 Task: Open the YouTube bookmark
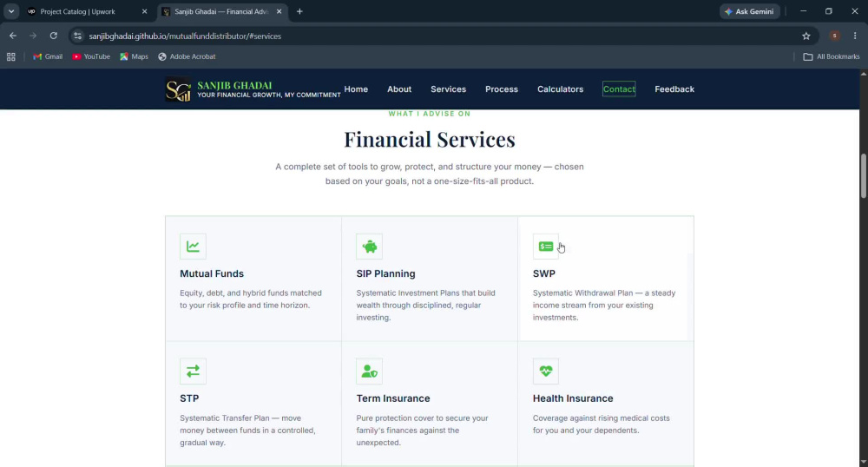pyautogui.click(x=91, y=56)
